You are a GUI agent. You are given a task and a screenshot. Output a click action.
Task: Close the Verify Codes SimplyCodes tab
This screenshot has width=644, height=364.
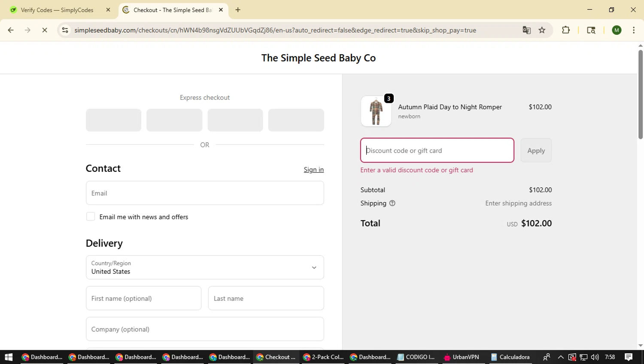coord(108,10)
